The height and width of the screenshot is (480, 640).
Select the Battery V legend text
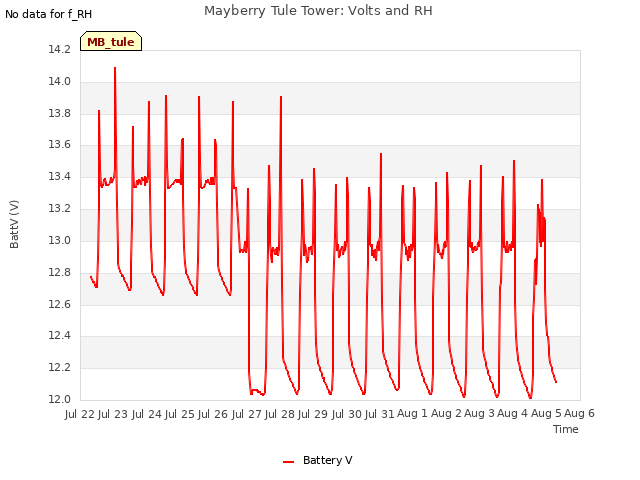(327, 460)
